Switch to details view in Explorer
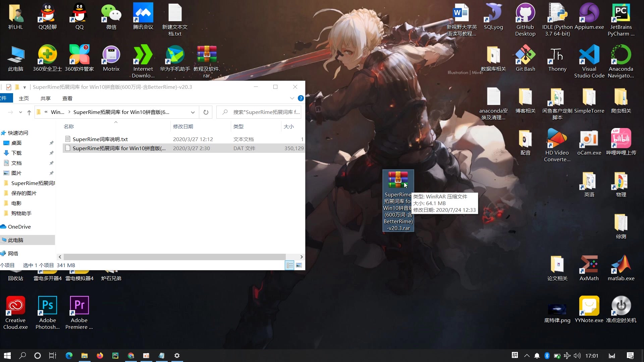This screenshot has height=362, width=644. (289, 265)
